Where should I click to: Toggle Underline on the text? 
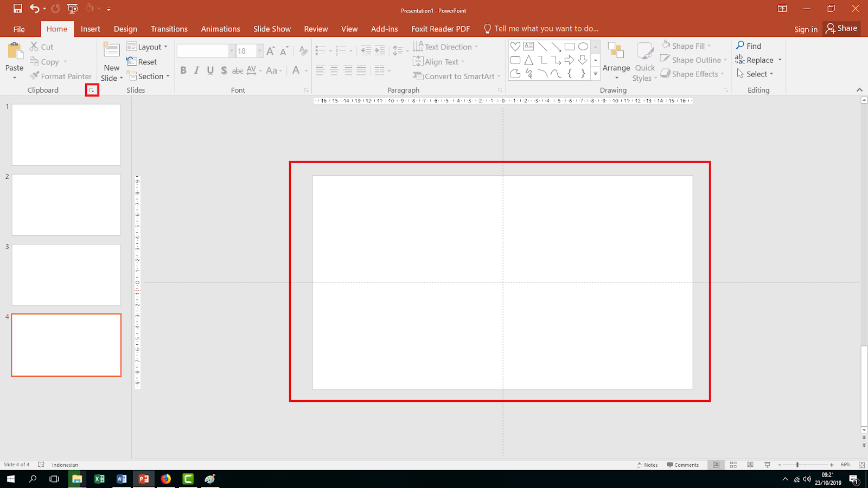pyautogui.click(x=210, y=70)
